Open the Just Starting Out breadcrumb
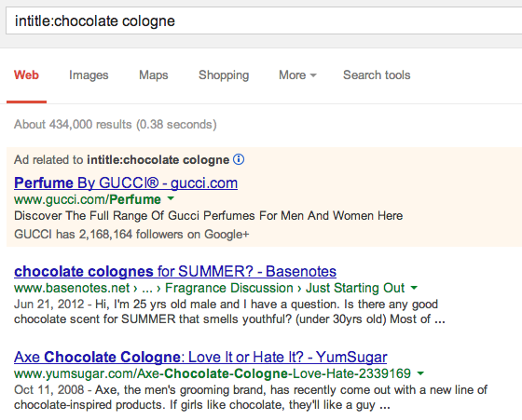 [x=355, y=288]
